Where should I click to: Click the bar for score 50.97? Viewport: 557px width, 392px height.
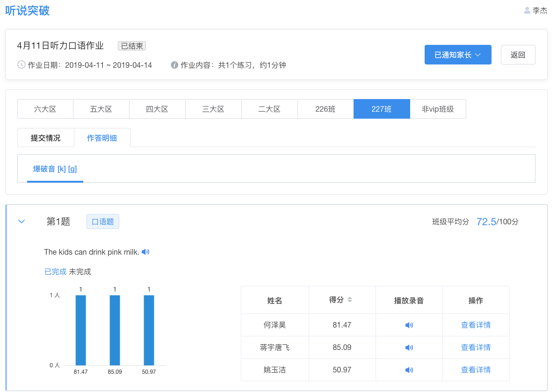pyautogui.click(x=149, y=330)
